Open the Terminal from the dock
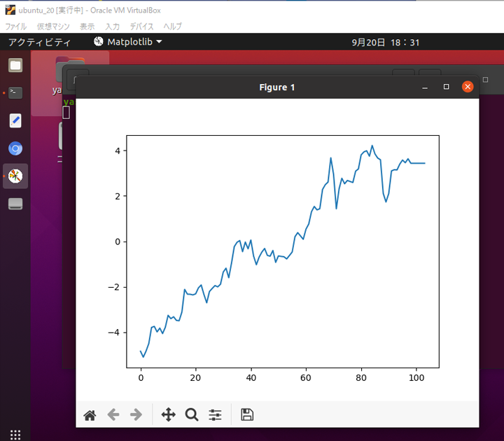This screenshot has height=441, width=504. pyautogui.click(x=15, y=93)
